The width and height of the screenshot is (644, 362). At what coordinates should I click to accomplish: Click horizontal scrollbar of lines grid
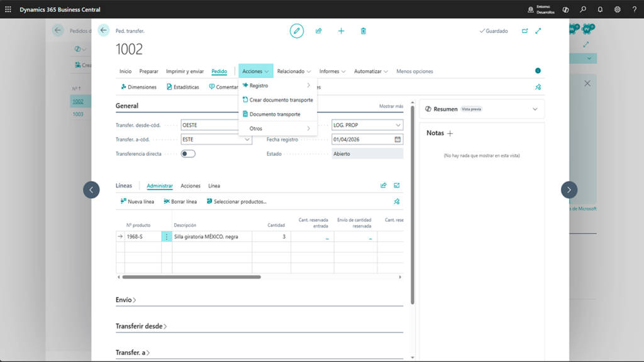(x=191, y=277)
